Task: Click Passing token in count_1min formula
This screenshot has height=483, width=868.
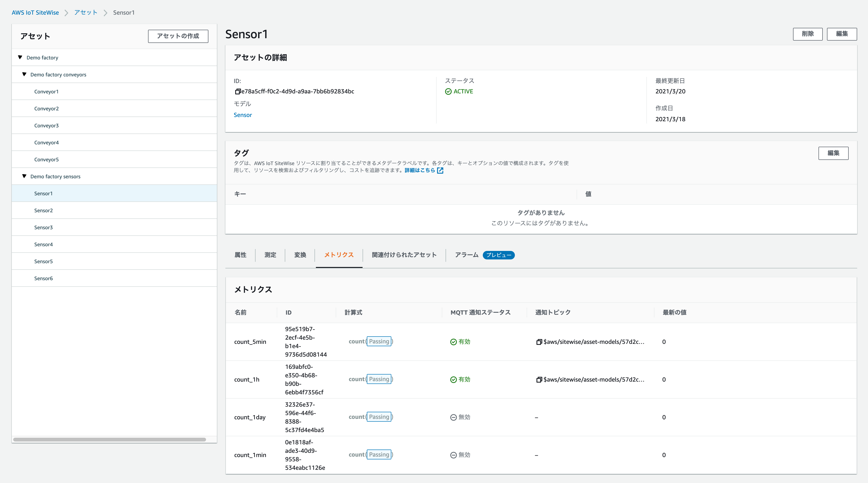Action: [379, 455]
